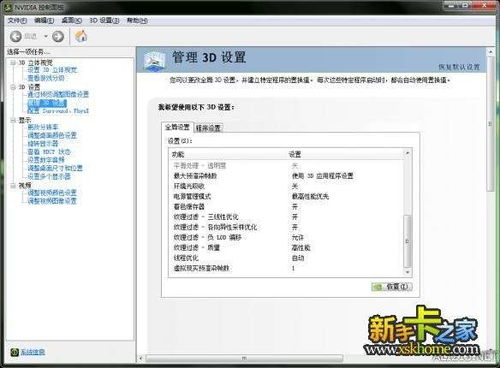This screenshot has width=500, height=368.
Task: Open 调整桌面颜色设置 task
Action: (x=52, y=135)
